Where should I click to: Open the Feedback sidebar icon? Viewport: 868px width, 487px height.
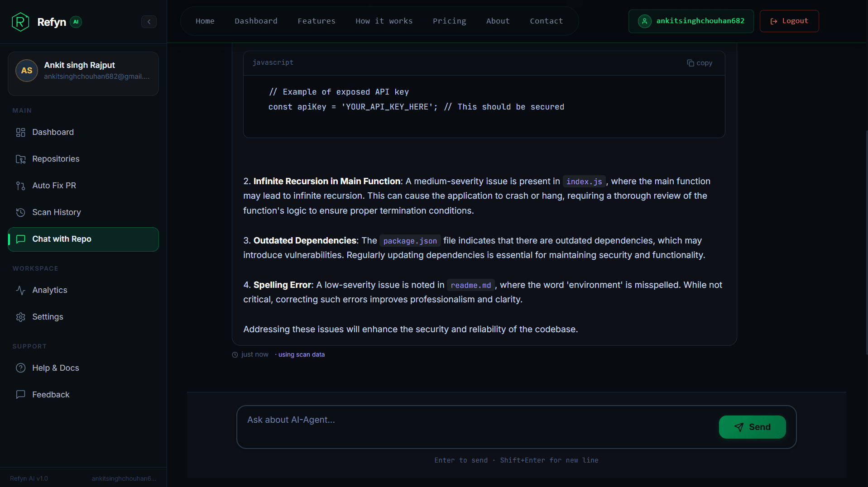pos(21,395)
